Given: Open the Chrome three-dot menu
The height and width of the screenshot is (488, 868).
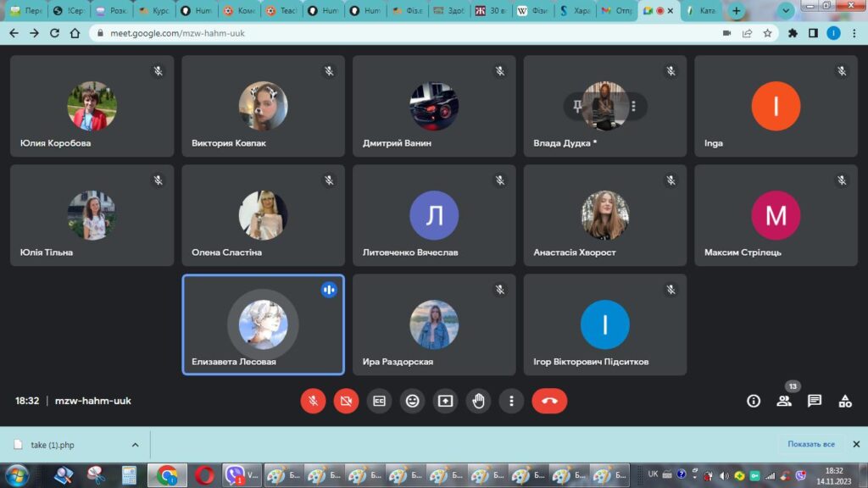Looking at the screenshot, I should pos(854,33).
